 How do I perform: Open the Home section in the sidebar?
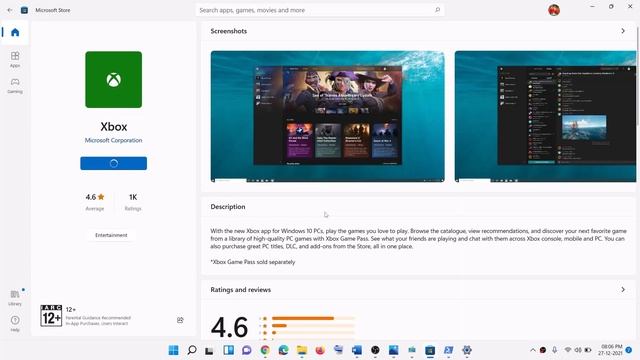point(15,32)
